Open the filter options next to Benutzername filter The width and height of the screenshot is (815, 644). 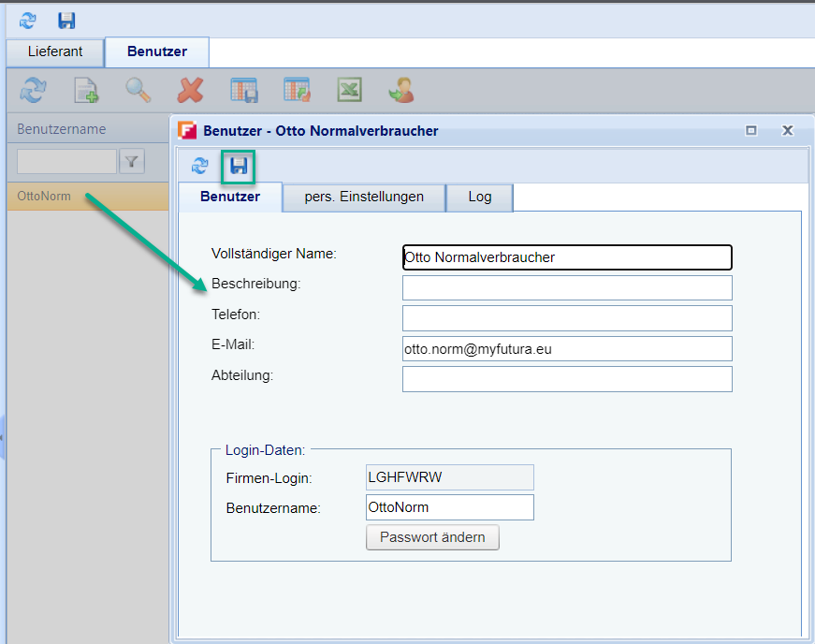132,162
